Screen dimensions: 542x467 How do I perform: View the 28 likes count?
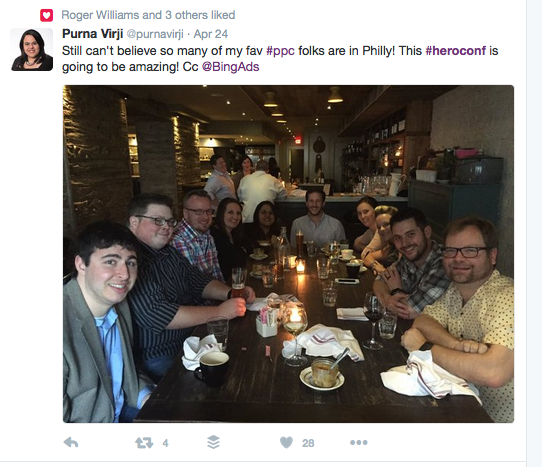point(308,443)
